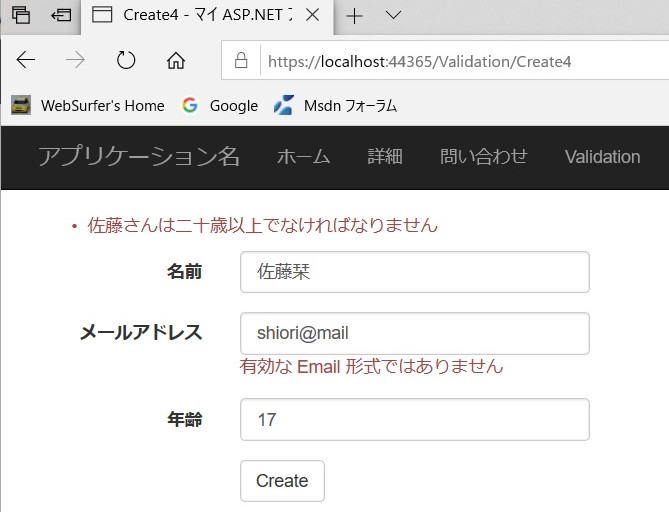Click the browser Home icon
Screen dimensions: 669x512
pos(176,60)
